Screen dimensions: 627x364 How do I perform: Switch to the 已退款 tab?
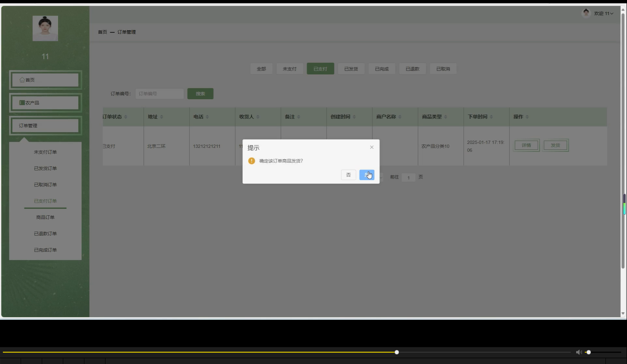412,69
